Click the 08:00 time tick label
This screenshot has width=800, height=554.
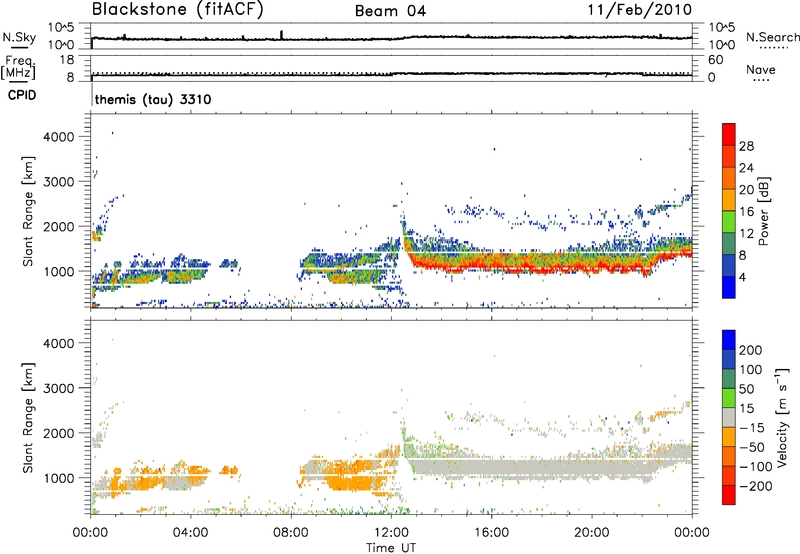click(x=291, y=533)
